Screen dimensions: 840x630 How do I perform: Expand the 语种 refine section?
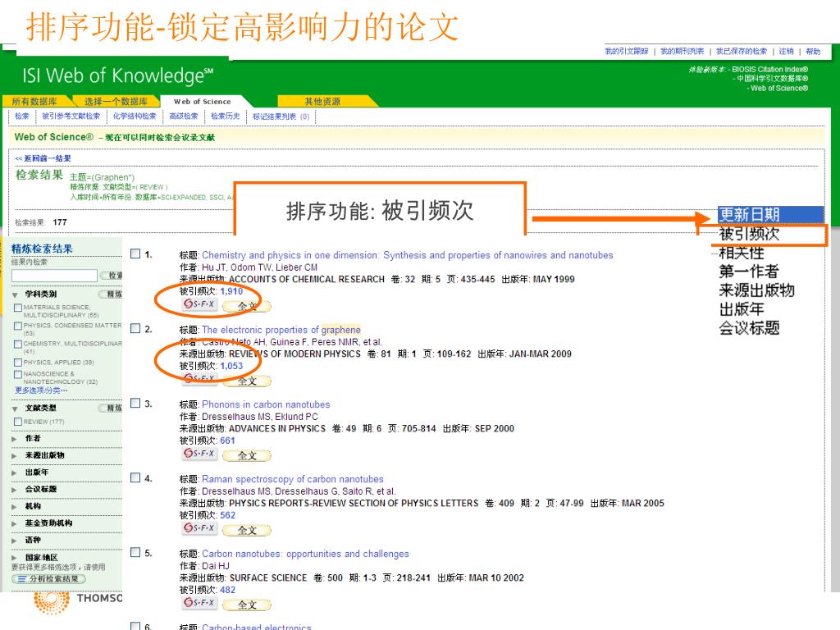[15, 541]
